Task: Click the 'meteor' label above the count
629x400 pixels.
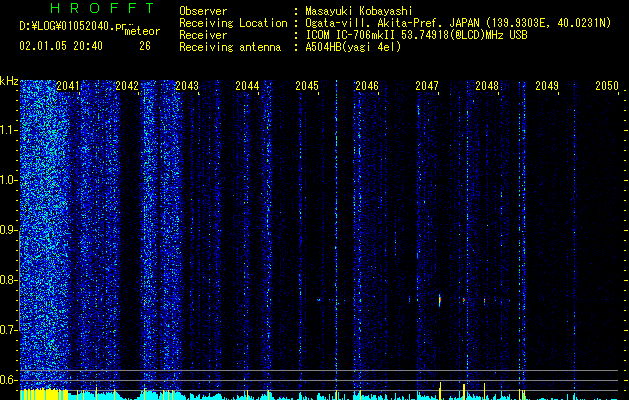Action: (142, 32)
